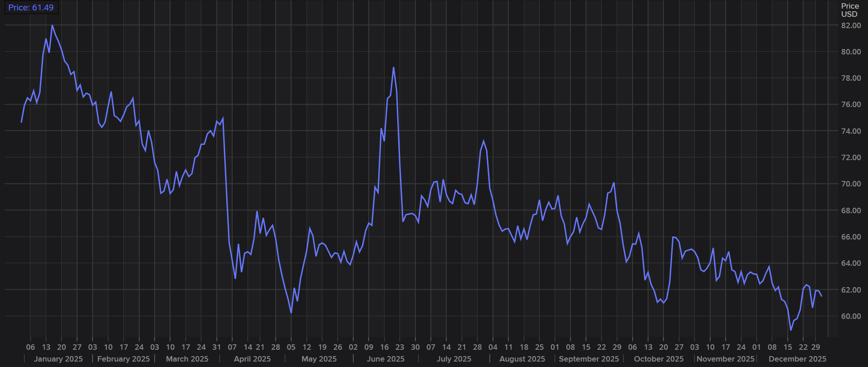The width and height of the screenshot is (868, 367).
Task: Click the Price: 61.49 label
Action: point(31,8)
